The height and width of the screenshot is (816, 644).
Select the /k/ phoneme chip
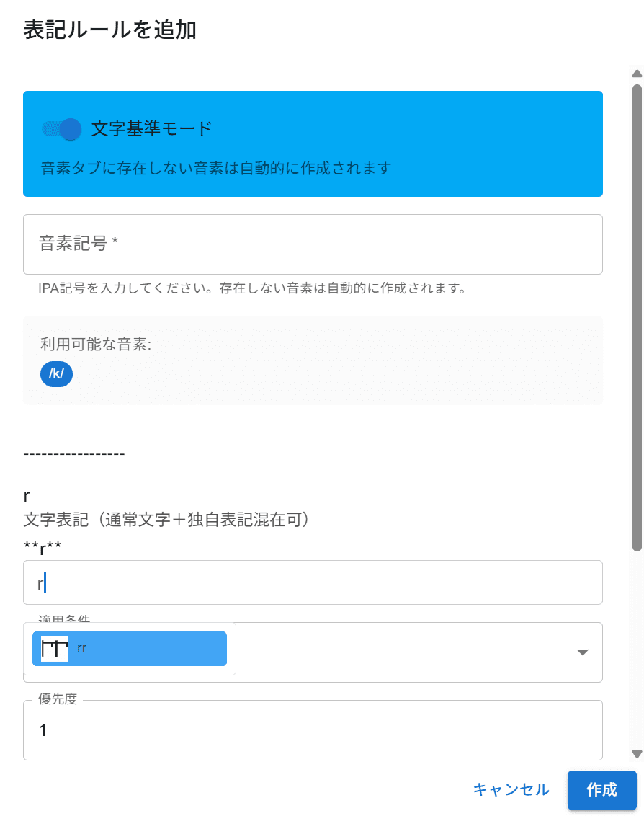coord(57,374)
